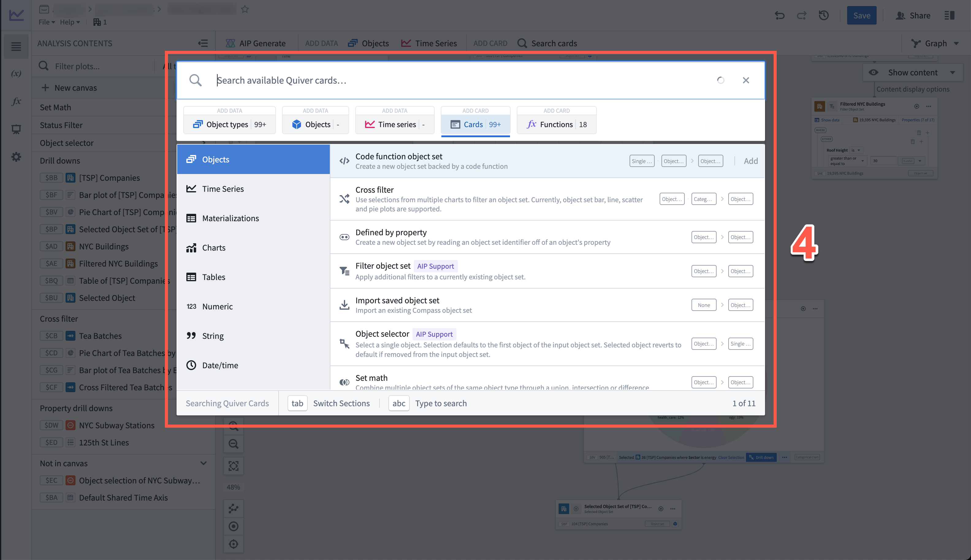The image size is (971, 560).
Task: Choose the Import saved object set card
Action: point(547,305)
